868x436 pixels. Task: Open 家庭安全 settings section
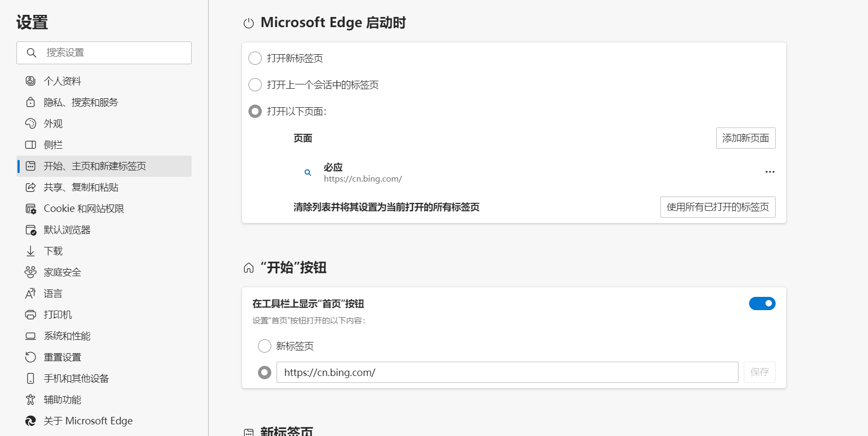coord(104,272)
